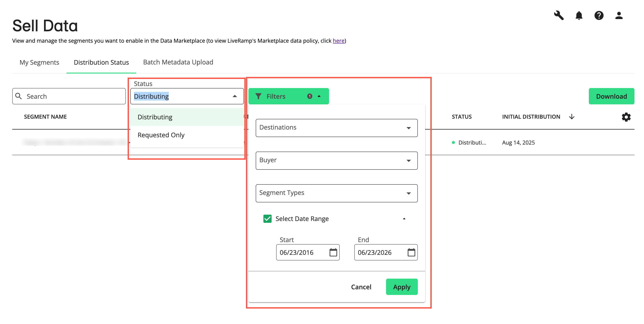Open the Marketplace data policy here link
Screen dimensions: 644x324
pos(339,41)
